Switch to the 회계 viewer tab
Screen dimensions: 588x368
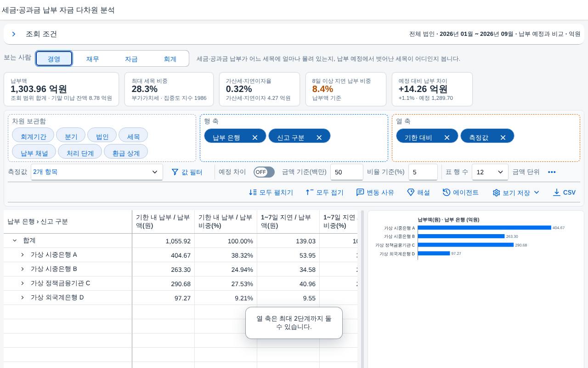point(170,58)
